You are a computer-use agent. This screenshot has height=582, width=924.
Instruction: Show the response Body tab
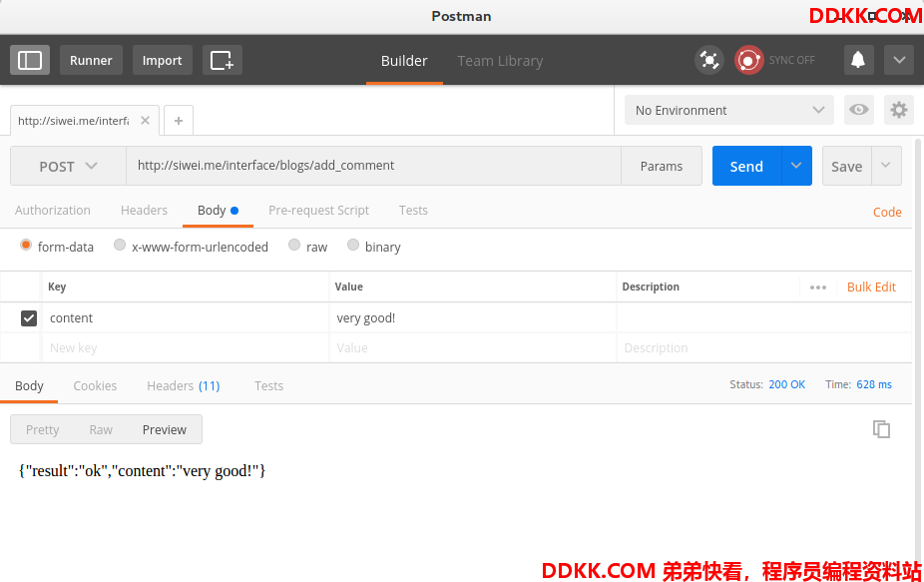tap(29, 386)
